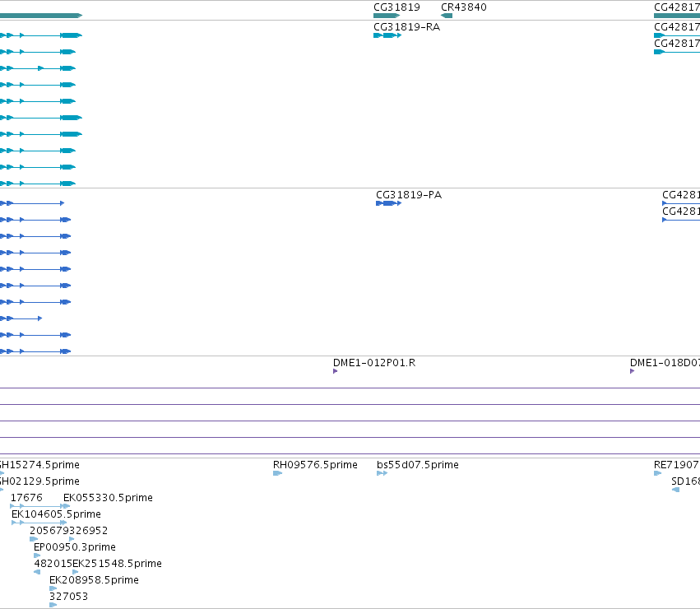This screenshot has height=609, width=700.
Task: Select the EP00950.3prime EST
Action: coord(37,556)
